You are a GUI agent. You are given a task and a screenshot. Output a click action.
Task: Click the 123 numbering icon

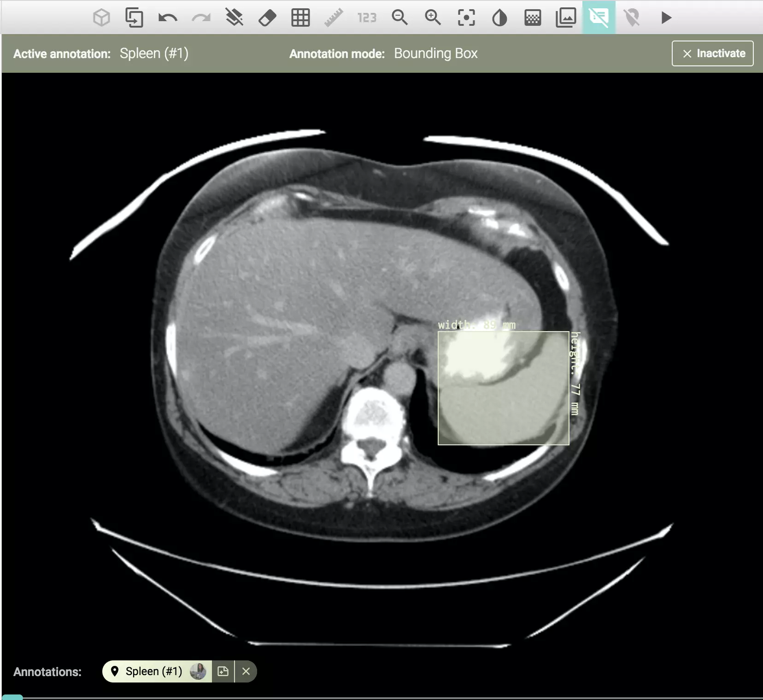(367, 18)
